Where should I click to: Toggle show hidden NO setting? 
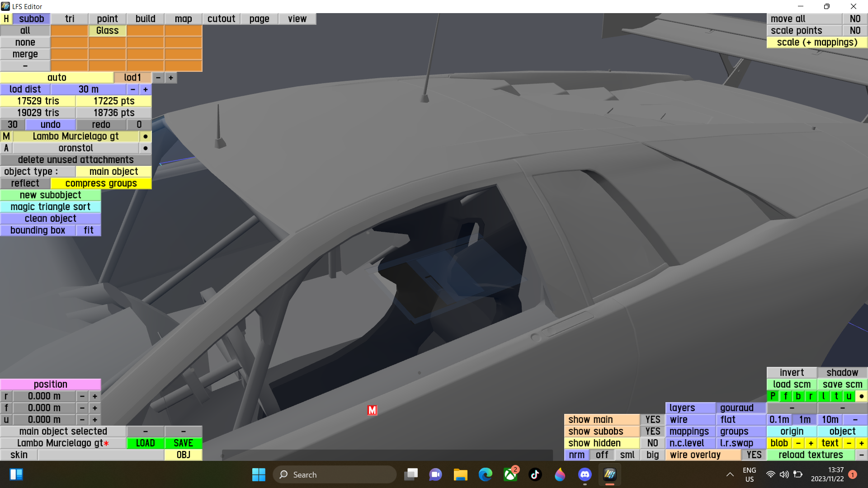652,443
